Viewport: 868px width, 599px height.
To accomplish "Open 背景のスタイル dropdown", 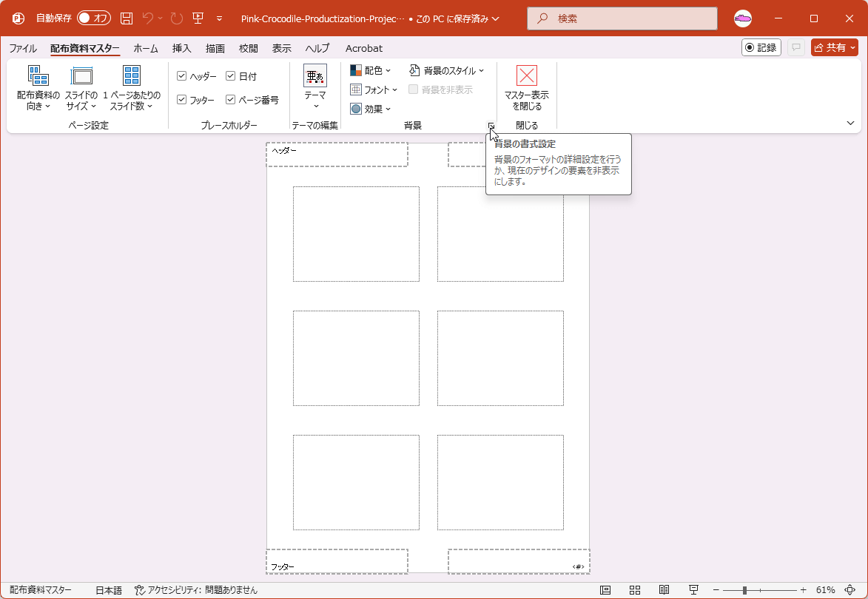I will pyautogui.click(x=446, y=70).
